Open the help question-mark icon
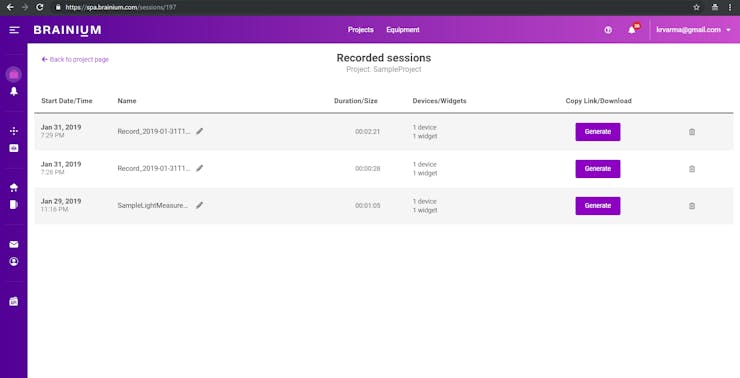This screenshot has height=378, width=740. pos(608,30)
